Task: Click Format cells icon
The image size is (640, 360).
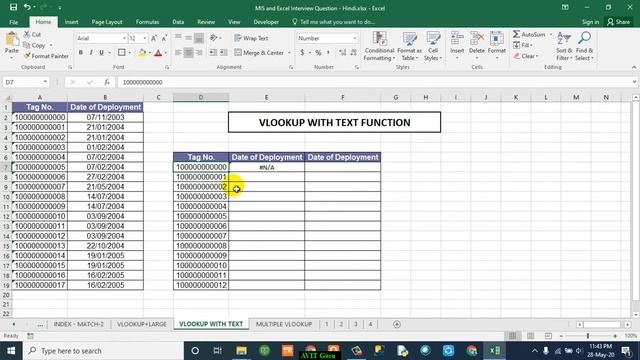Action: [x=497, y=39]
